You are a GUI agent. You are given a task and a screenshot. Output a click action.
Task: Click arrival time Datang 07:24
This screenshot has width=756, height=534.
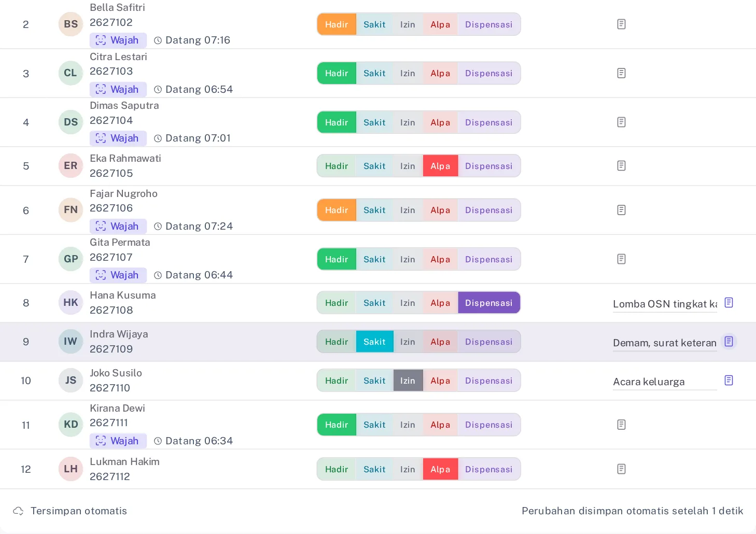pyautogui.click(x=194, y=226)
